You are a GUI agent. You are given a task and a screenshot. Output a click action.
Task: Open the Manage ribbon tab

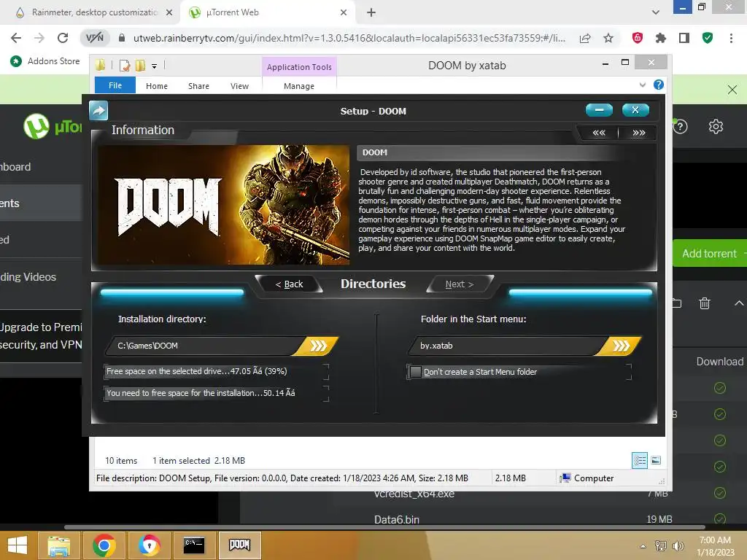point(299,86)
